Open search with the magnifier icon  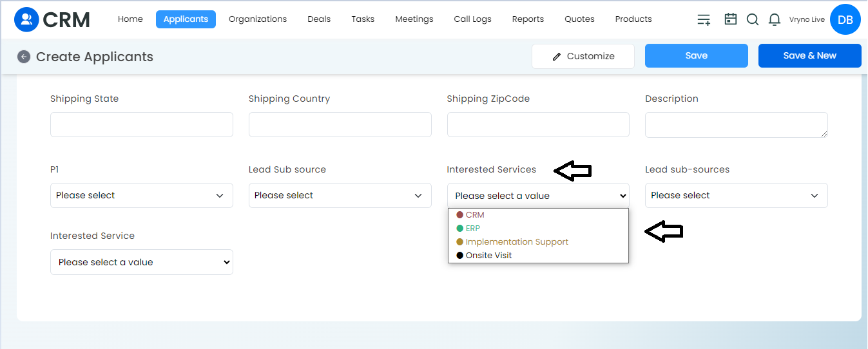(x=753, y=19)
